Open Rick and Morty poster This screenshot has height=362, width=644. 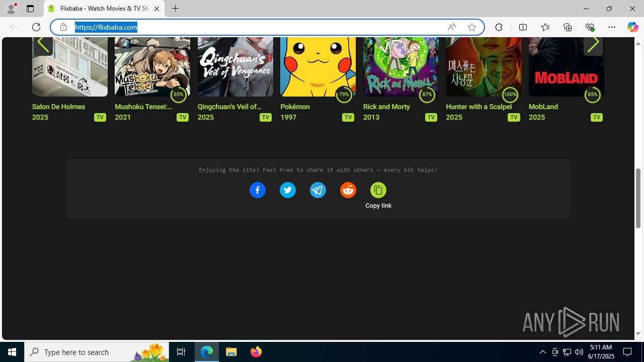coord(400,66)
